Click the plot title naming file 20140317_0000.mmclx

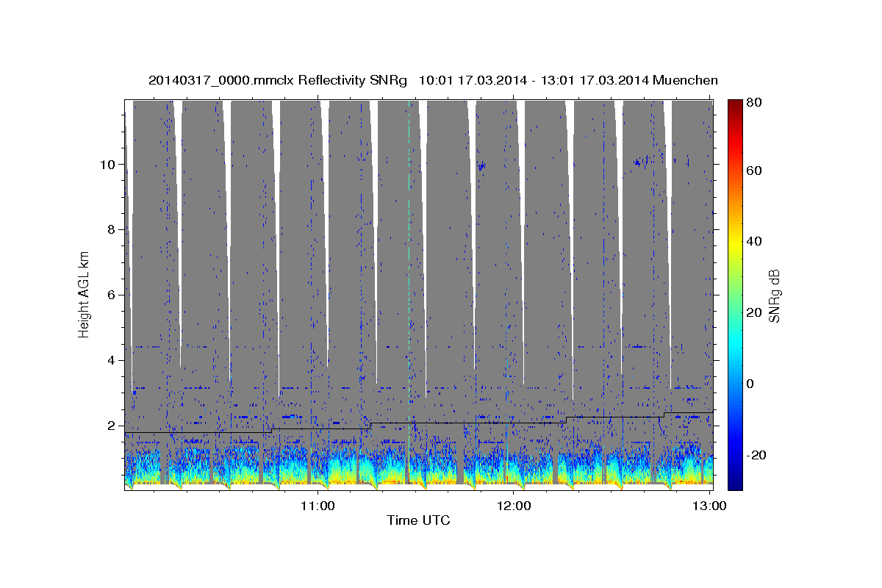tap(433, 80)
